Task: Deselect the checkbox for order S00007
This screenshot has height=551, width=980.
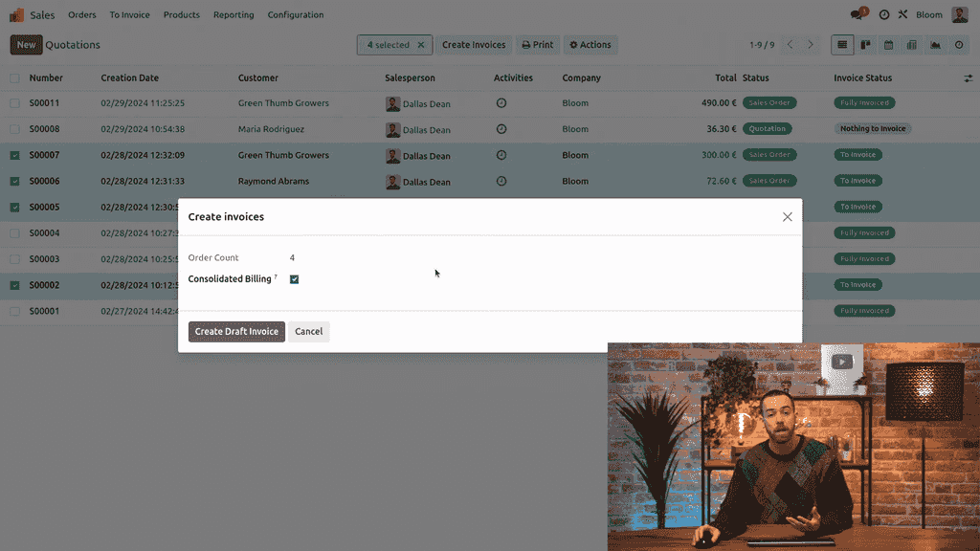Action: pyautogui.click(x=14, y=155)
